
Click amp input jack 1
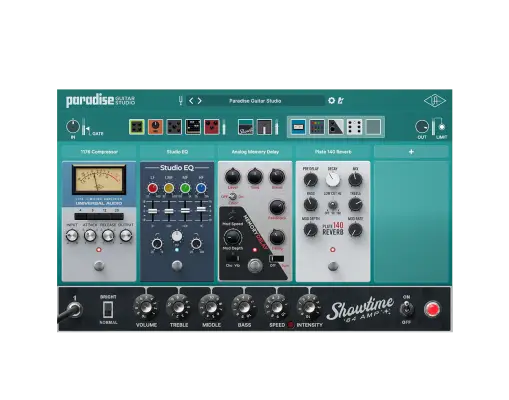pos(75,310)
